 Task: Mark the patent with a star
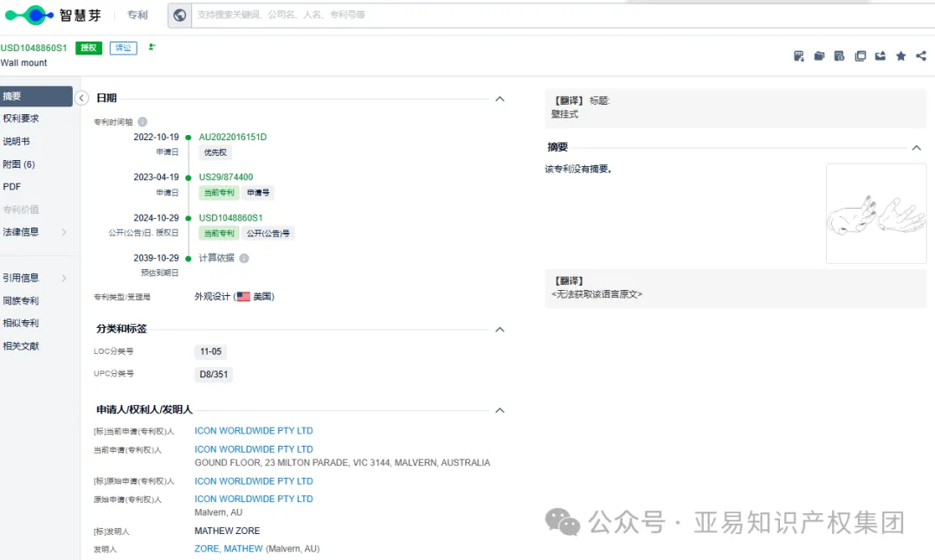pos(900,55)
